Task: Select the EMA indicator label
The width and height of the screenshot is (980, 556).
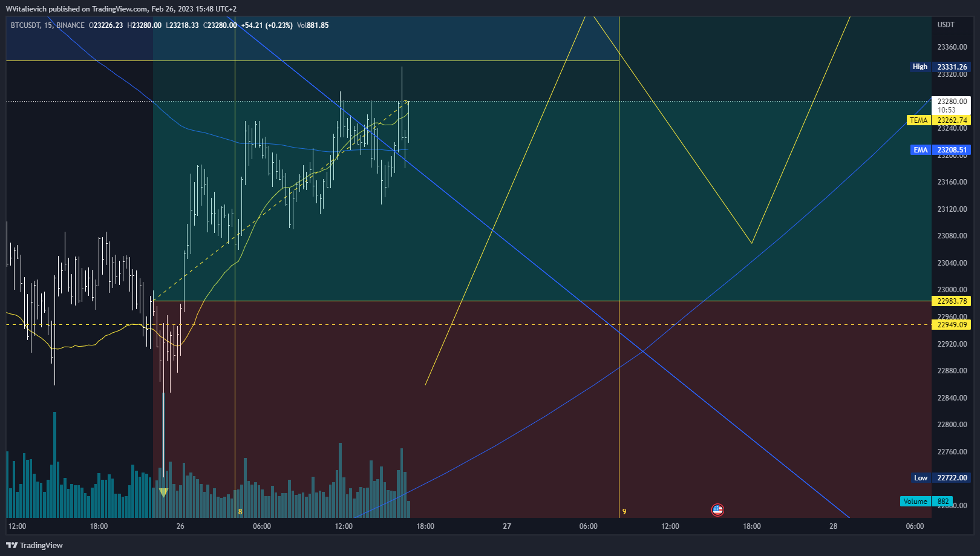Action: click(920, 150)
